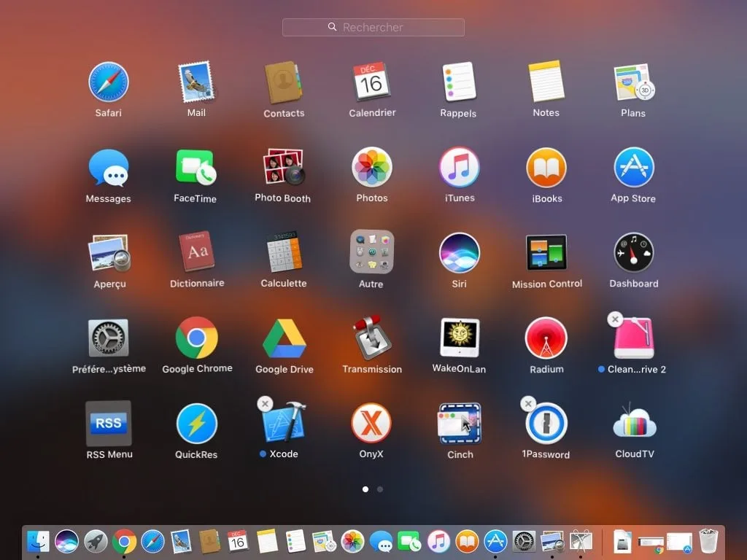Open Photos from the Dock
Screen dimensions: 747x560
pos(353,542)
